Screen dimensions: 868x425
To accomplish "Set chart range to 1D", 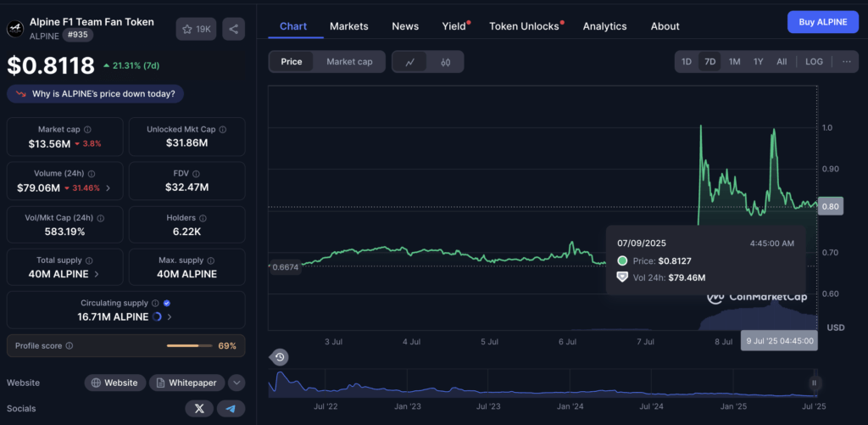I will 687,62.
